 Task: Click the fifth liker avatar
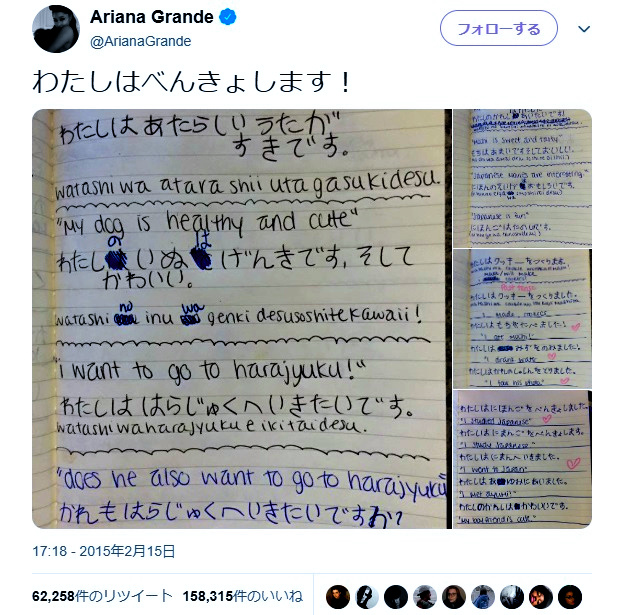click(454, 597)
